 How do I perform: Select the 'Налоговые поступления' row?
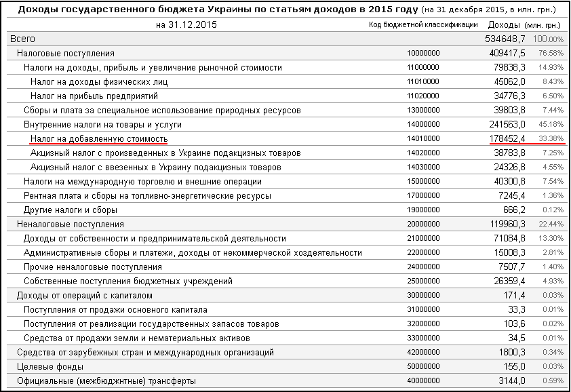point(65,53)
